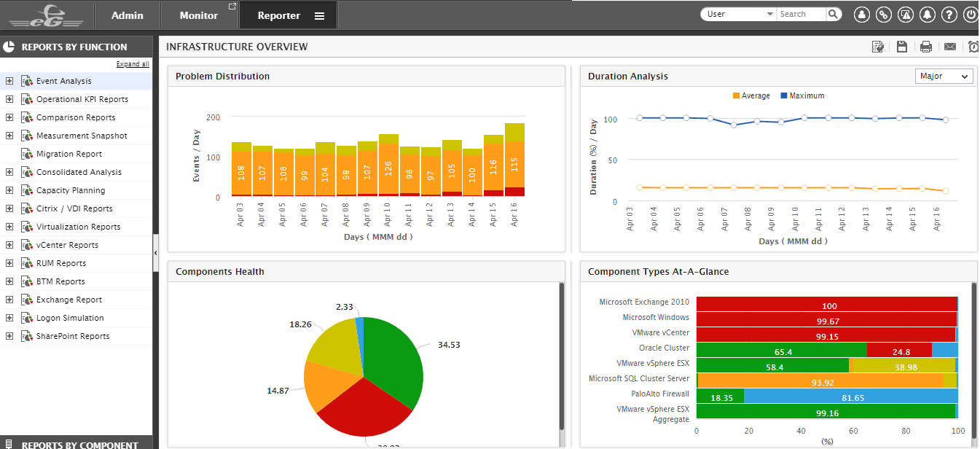Click the notification bell icon
Screen dimensions: 980x449
point(928,14)
